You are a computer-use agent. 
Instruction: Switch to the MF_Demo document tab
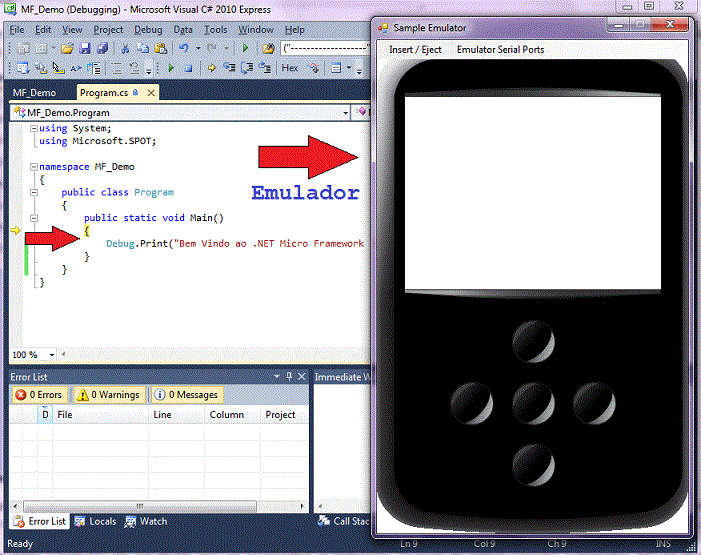tap(34, 93)
